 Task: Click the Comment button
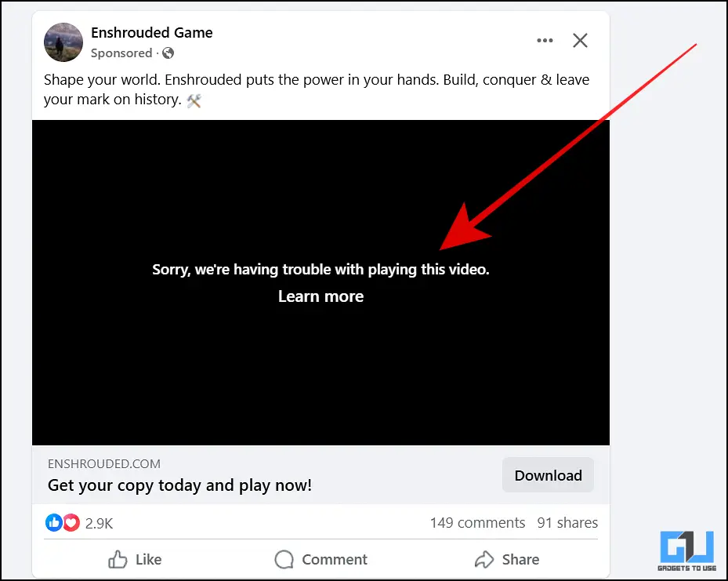(321, 559)
